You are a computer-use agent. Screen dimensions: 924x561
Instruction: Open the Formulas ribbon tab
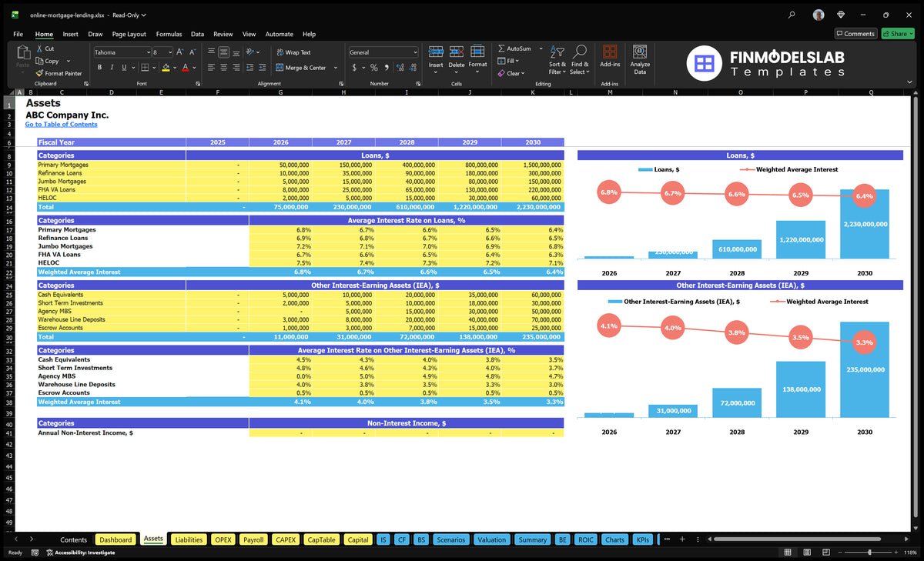click(169, 34)
